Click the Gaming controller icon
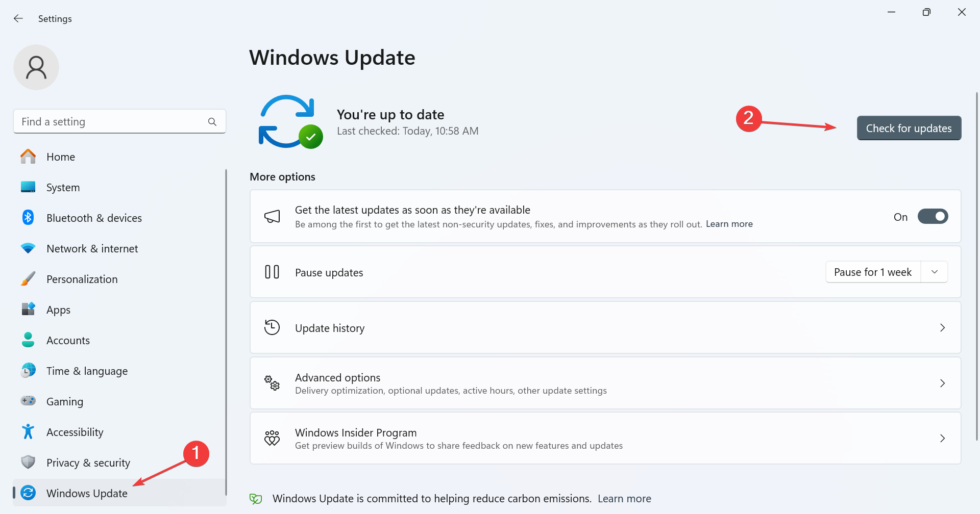This screenshot has width=980, height=514. tap(28, 401)
